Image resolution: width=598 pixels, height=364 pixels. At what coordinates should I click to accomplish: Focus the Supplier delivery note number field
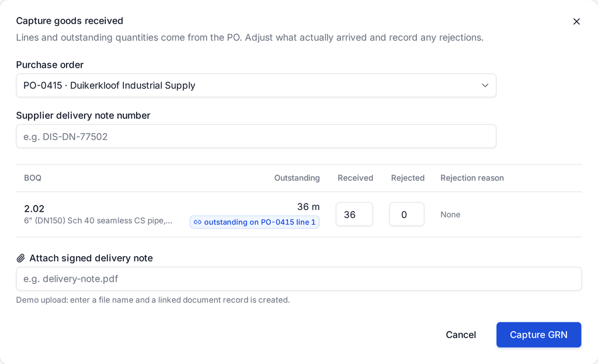(x=256, y=136)
